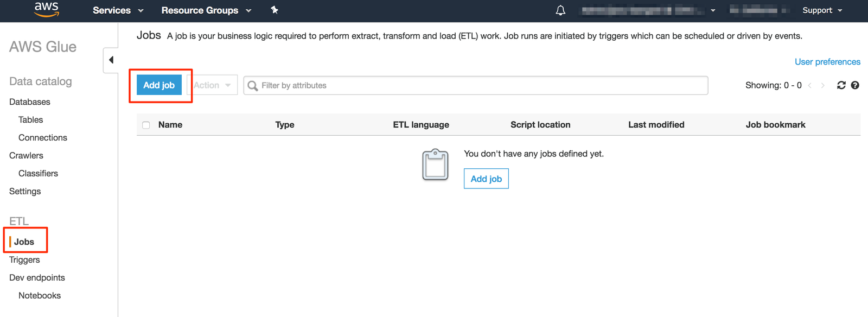This screenshot has height=317, width=868.
Task: Go to previous page of results
Action: [809, 85]
